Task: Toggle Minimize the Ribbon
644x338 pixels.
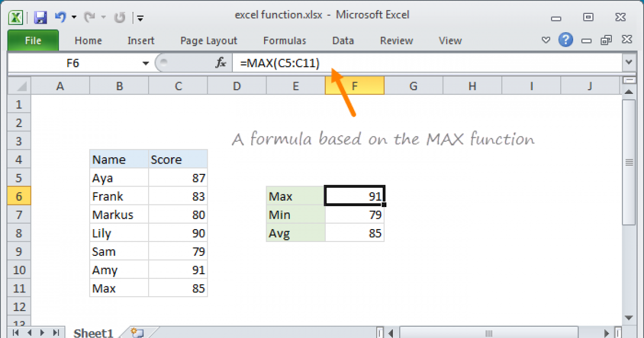Action: (546, 40)
